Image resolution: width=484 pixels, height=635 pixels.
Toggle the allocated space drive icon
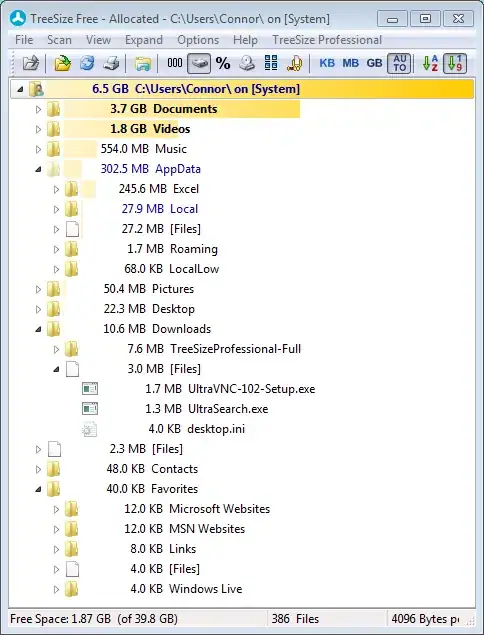199,64
